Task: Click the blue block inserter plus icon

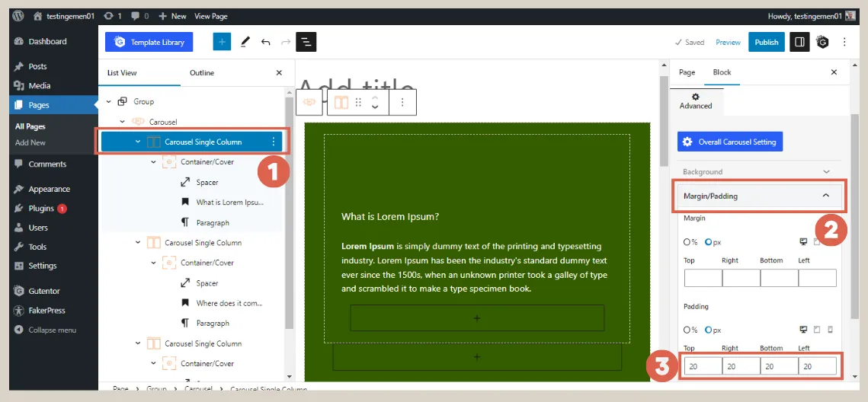Action: [x=222, y=42]
